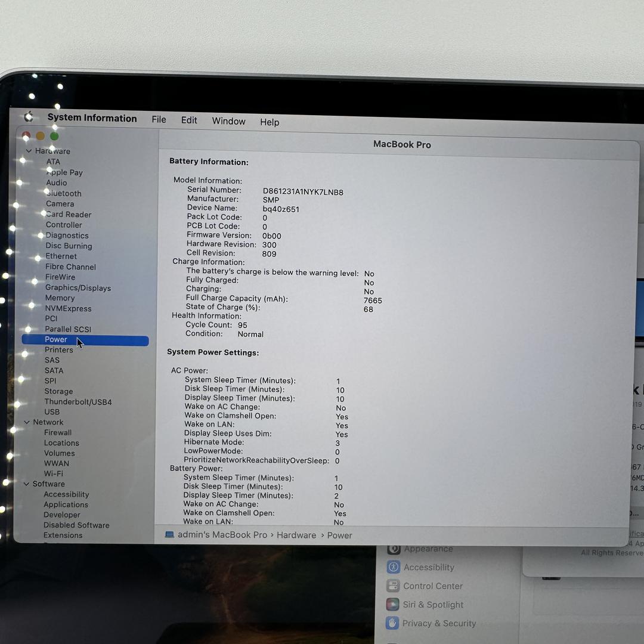Select Audio in the sidebar
644x644 pixels.
coord(56,183)
